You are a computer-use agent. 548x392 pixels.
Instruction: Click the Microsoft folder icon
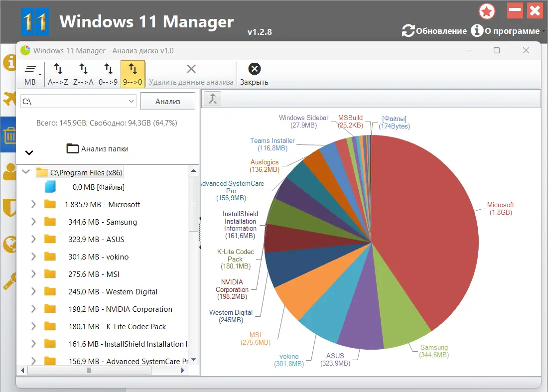[50, 204]
